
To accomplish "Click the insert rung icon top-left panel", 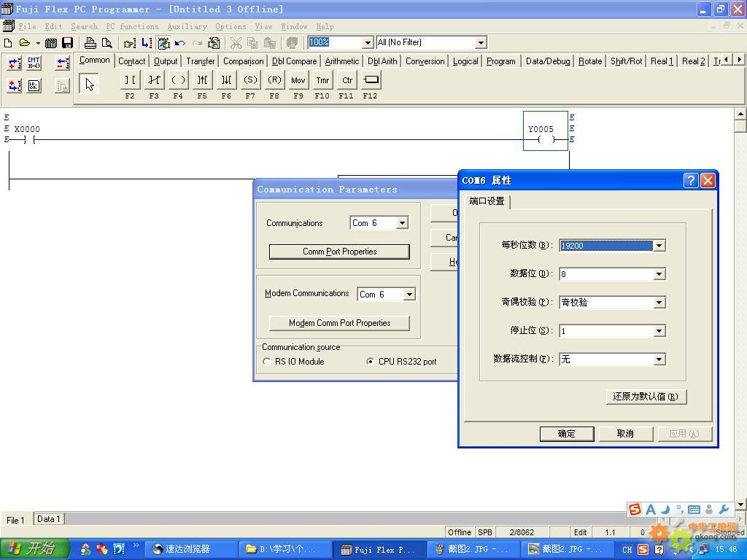I will (15, 63).
